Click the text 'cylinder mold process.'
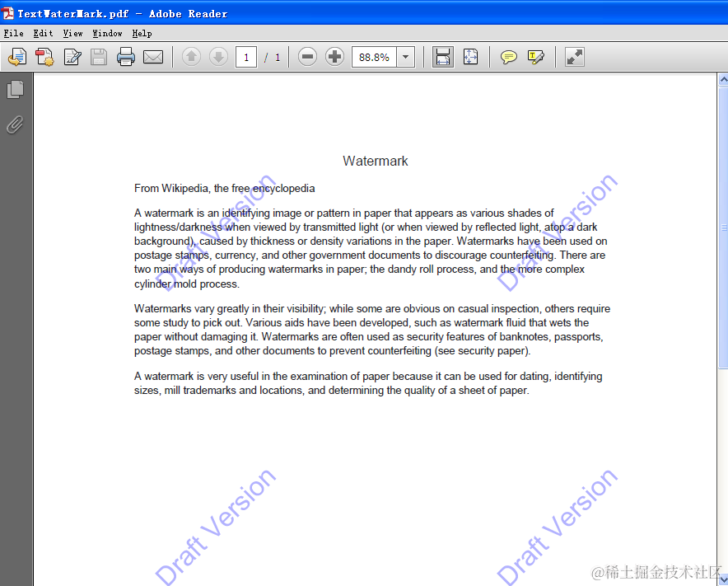Screen dimensions: 728x586 187,284
